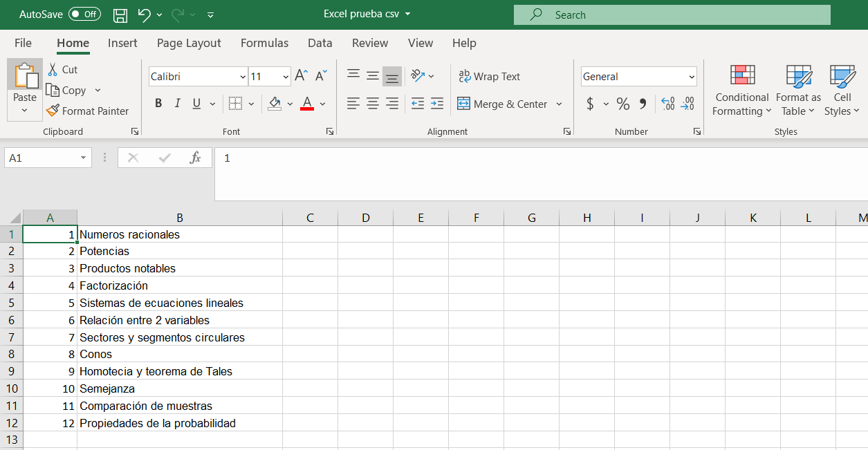The image size is (868, 450).
Task: Click the Save icon in title bar
Action: click(120, 15)
